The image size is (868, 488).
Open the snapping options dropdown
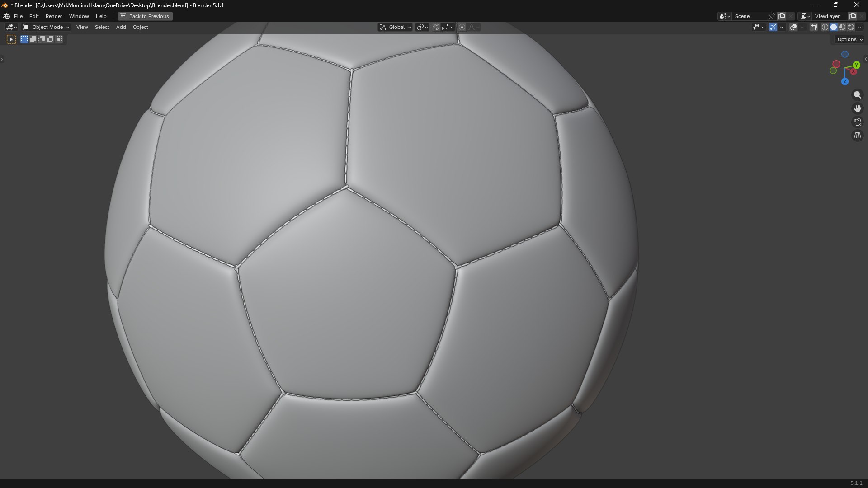(x=448, y=27)
